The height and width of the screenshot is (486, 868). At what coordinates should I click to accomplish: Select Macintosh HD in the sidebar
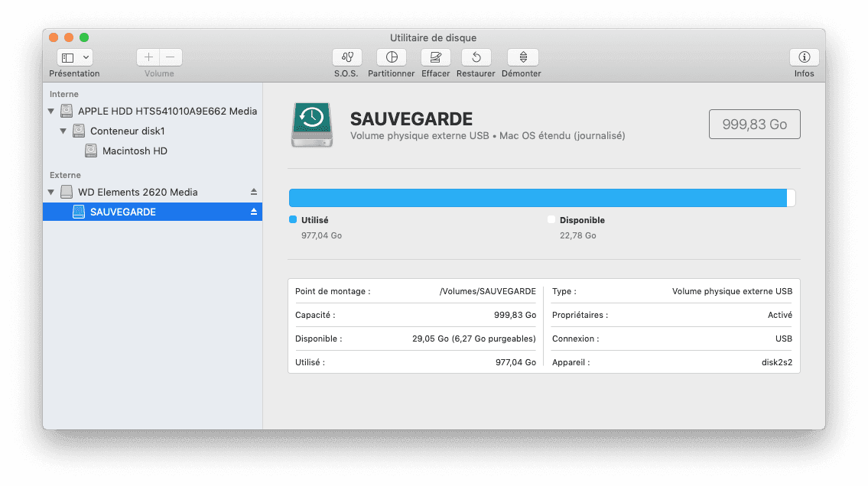[135, 151]
